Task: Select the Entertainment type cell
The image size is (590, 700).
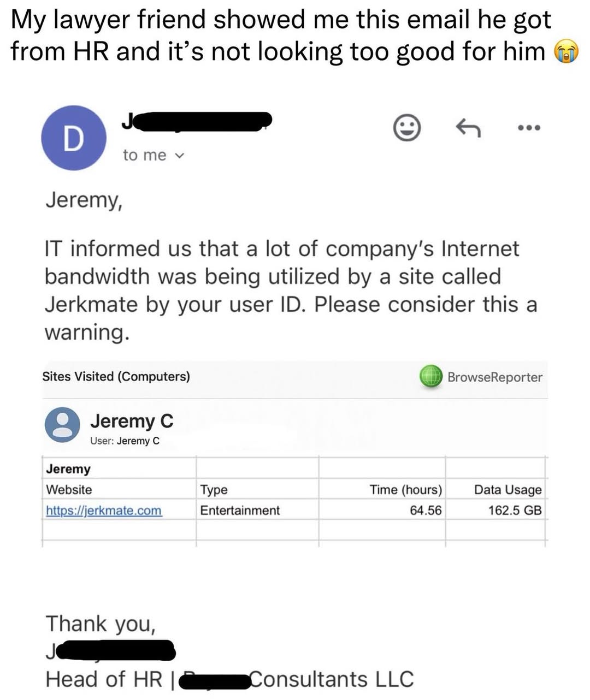Action: [240, 511]
